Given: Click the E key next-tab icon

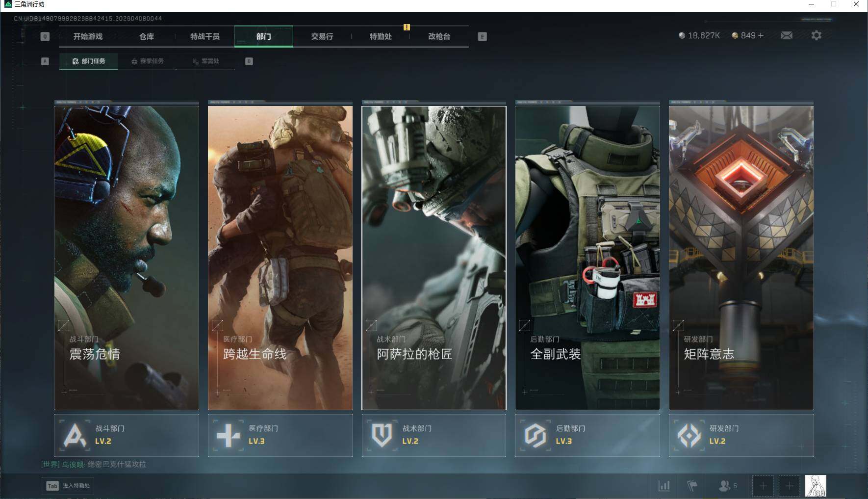Looking at the screenshot, I should tap(482, 36).
